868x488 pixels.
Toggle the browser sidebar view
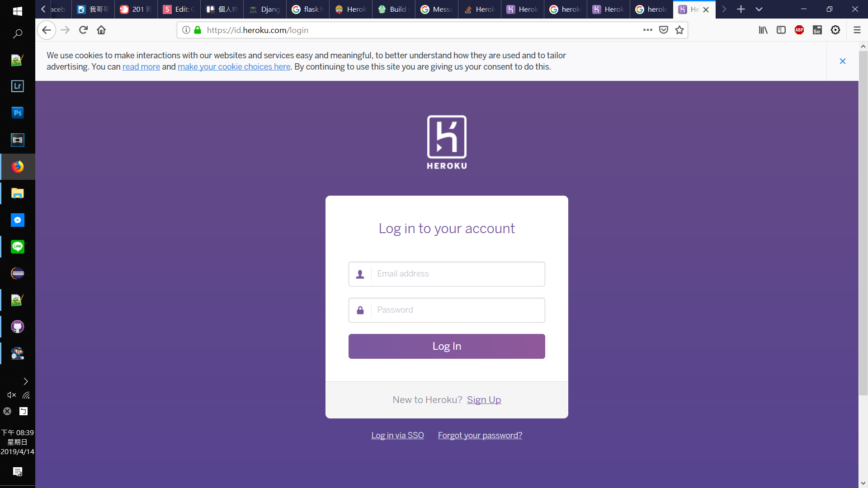[x=781, y=30]
